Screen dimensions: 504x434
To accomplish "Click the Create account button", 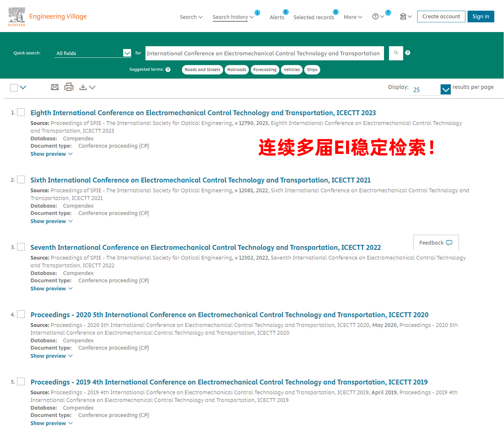I will (x=441, y=17).
